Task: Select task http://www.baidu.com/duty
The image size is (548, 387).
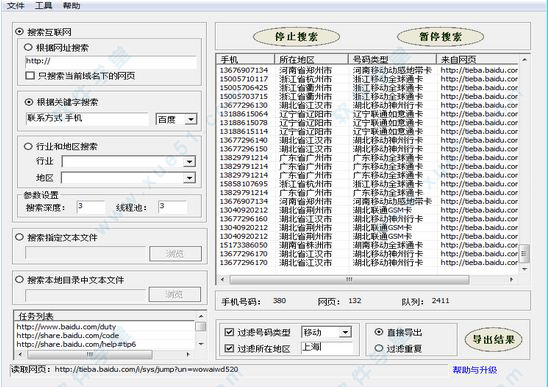Action: point(66,327)
